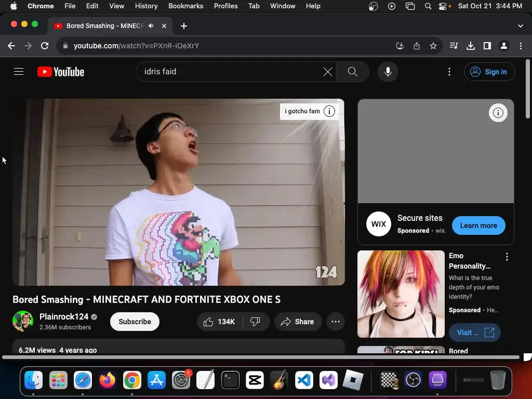Screen dimensions: 532x399
Task: Reload the YouTube page
Action: tap(45, 46)
